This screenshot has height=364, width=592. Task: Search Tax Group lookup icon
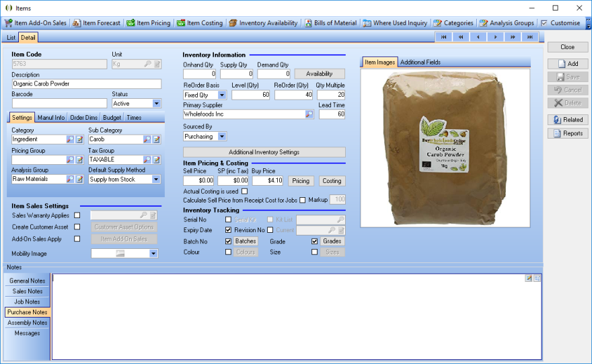coord(147,159)
